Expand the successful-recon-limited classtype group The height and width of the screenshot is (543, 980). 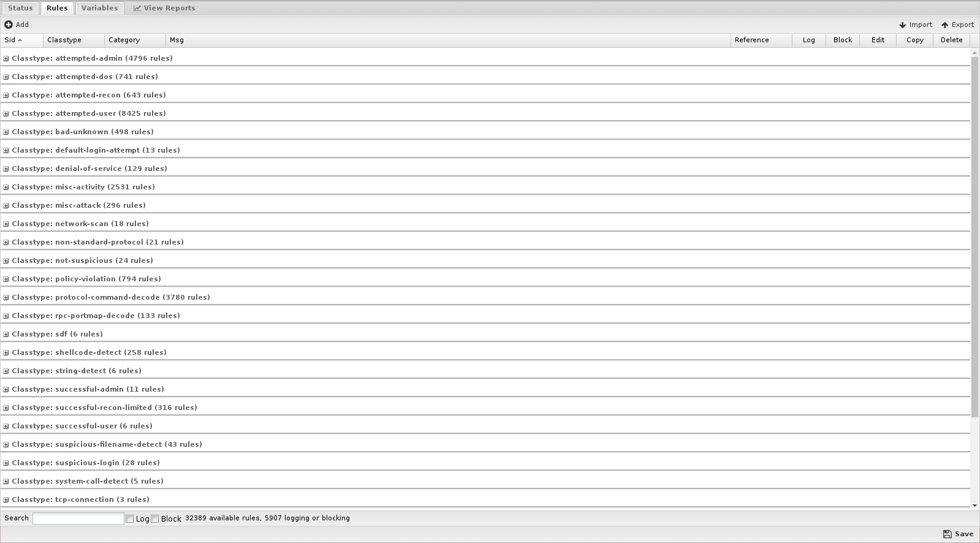click(x=6, y=408)
